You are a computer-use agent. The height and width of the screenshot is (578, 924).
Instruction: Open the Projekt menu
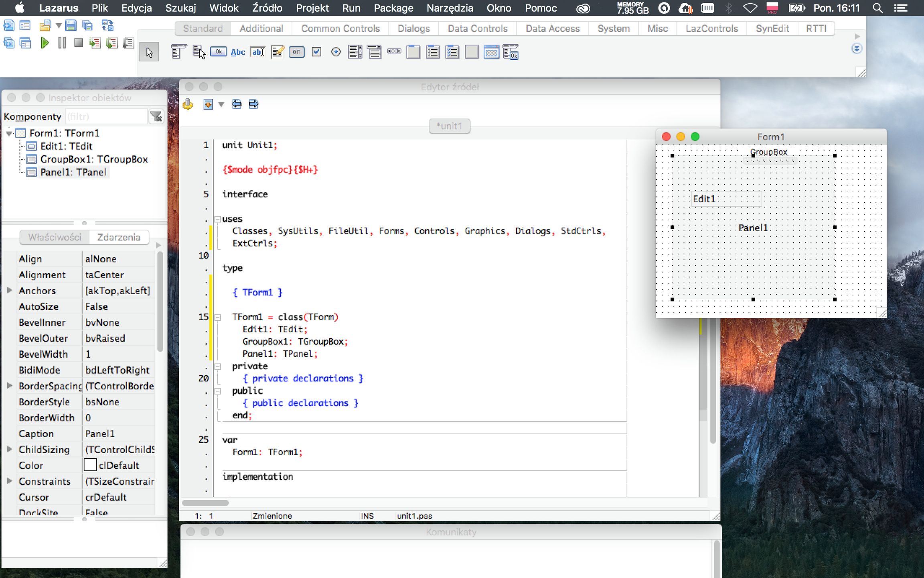pyautogui.click(x=312, y=8)
